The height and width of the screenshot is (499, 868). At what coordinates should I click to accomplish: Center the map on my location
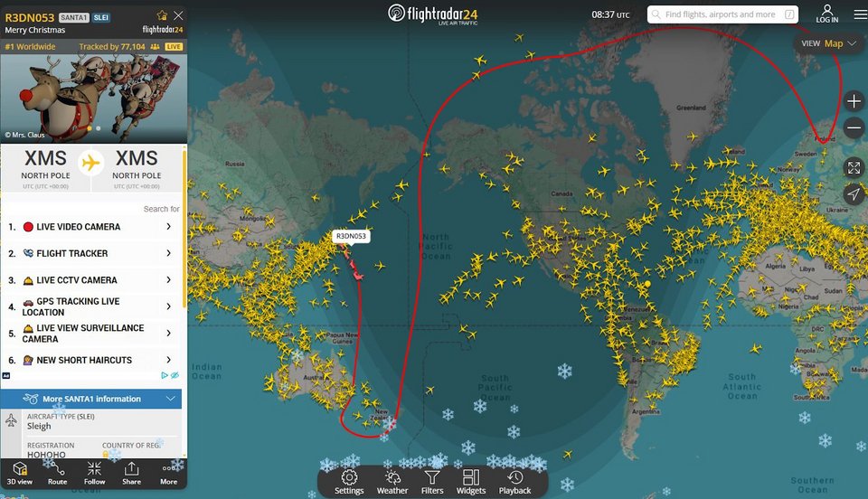click(854, 194)
